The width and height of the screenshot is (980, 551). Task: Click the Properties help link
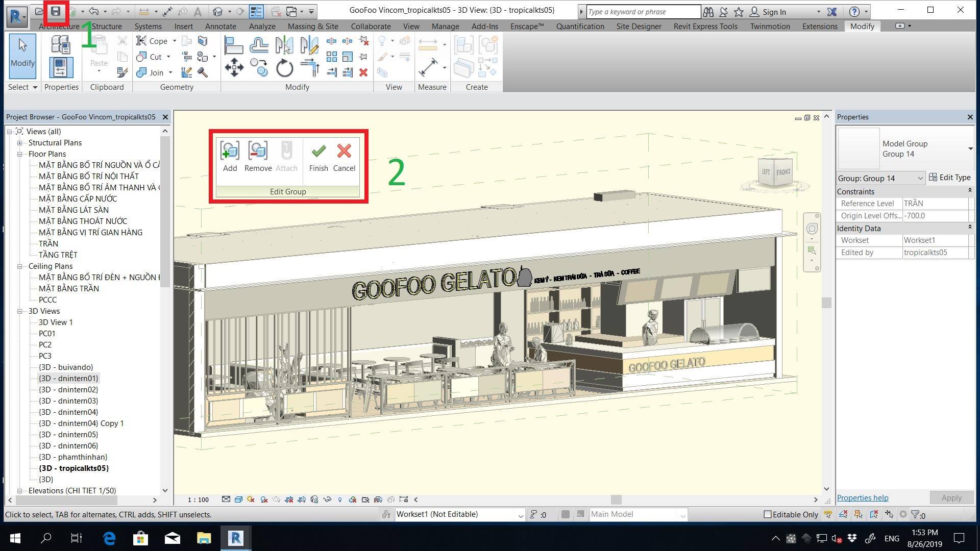point(862,497)
